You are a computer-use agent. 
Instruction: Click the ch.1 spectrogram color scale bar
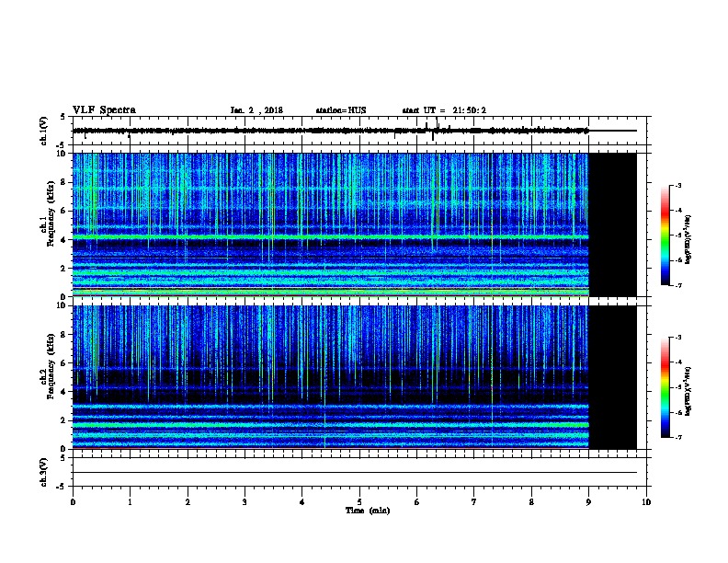click(665, 236)
